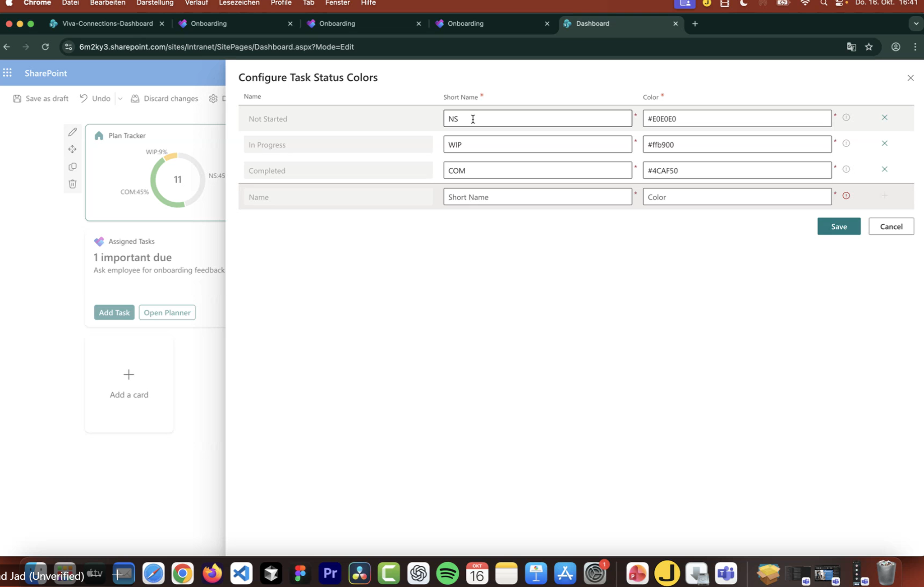Open the Lesezeichen menu in menu bar
This screenshot has width=924, height=587.
(x=239, y=3)
